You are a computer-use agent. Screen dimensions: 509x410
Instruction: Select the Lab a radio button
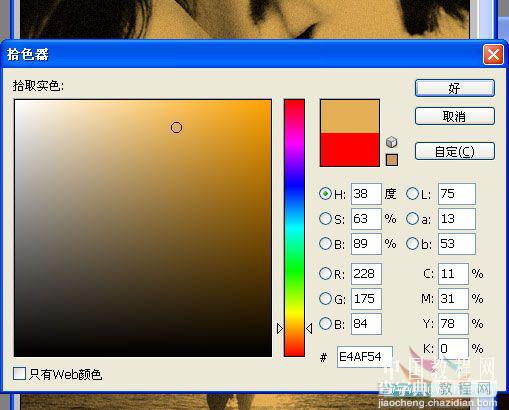pos(412,219)
